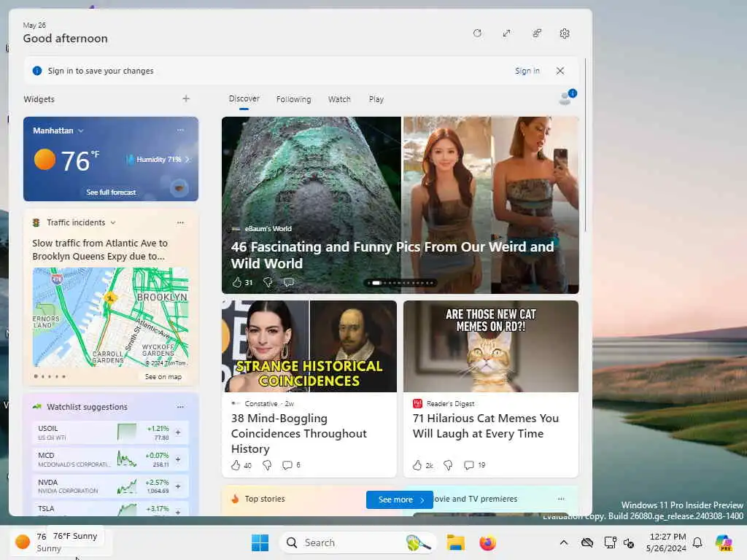Open the Top stories section
Screen dimensions: 747x560
point(264,499)
